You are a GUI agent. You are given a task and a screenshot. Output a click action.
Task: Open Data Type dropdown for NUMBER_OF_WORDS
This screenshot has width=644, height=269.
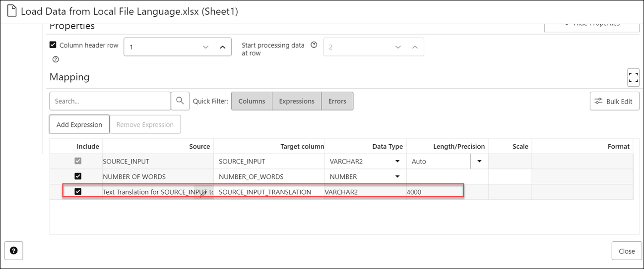point(397,177)
